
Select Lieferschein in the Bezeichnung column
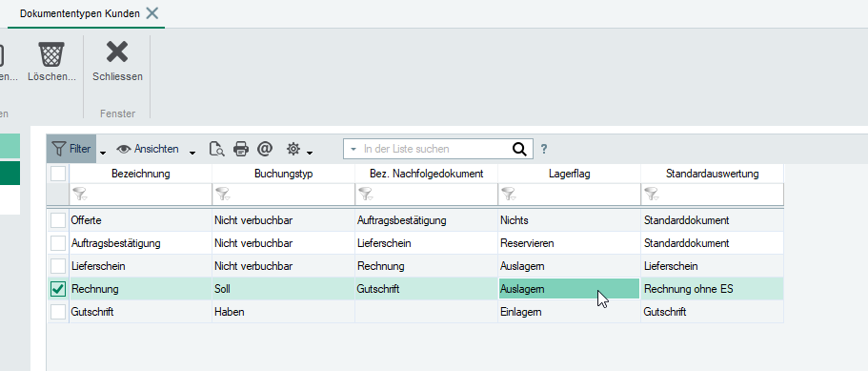(x=141, y=266)
